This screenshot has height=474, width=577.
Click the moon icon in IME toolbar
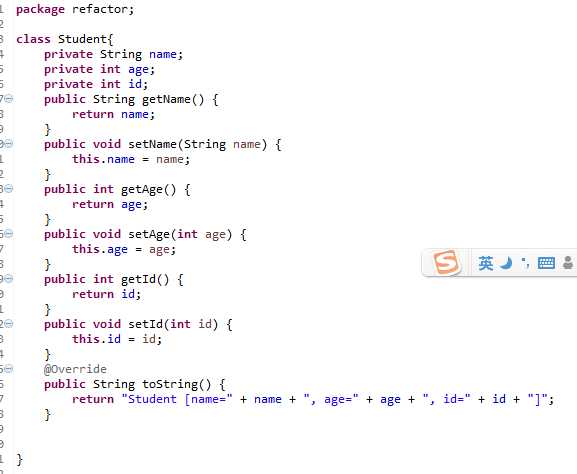pos(506,263)
